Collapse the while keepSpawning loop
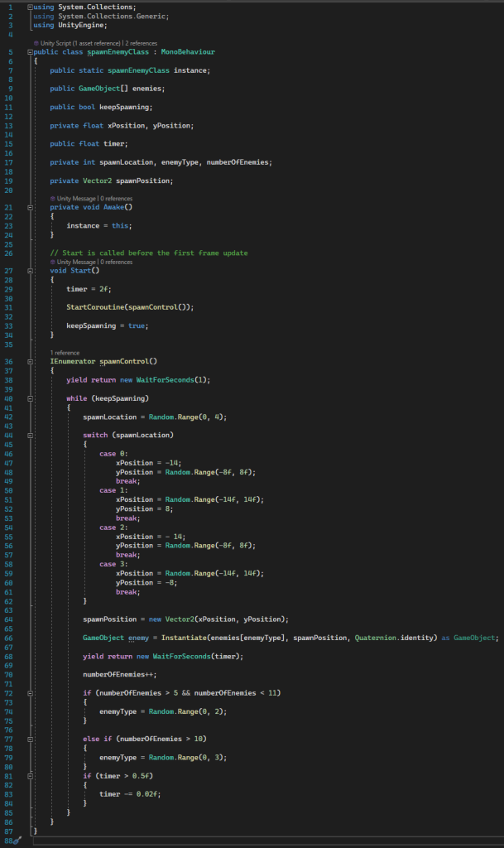The width and height of the screenshot is (504, 848). click(30, 398)
